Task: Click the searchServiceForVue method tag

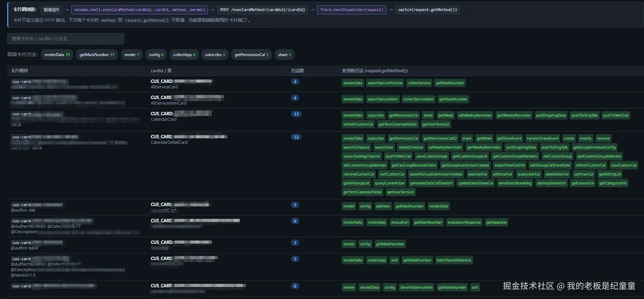Action: tap(385, 83)
